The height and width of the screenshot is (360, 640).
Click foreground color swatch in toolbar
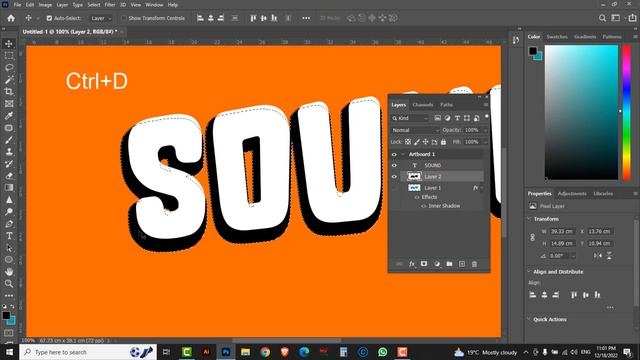point(6,316)
